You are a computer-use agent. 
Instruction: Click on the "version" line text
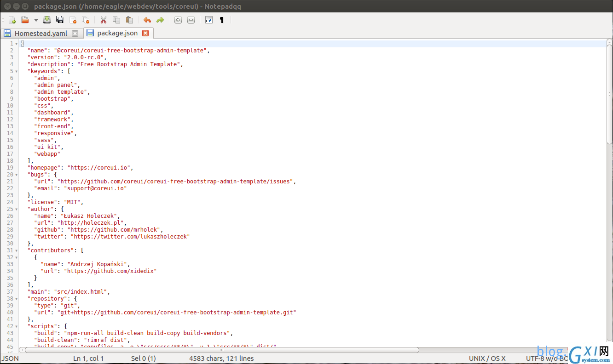click(x=67, y=57)
